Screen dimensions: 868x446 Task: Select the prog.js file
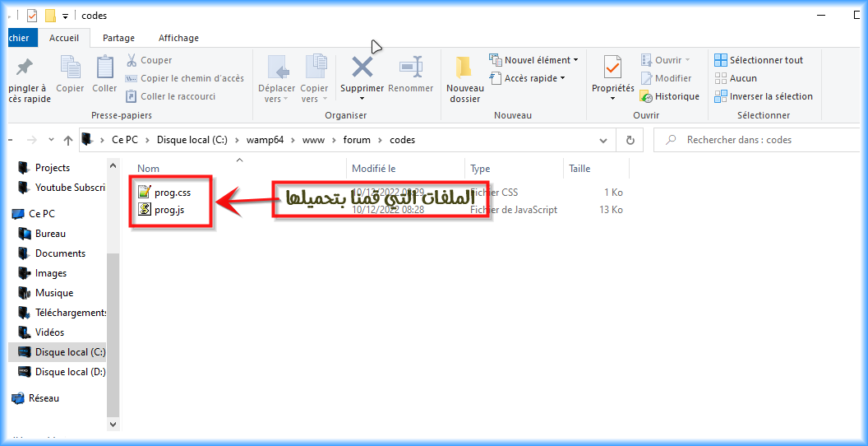tap(161, 210)
